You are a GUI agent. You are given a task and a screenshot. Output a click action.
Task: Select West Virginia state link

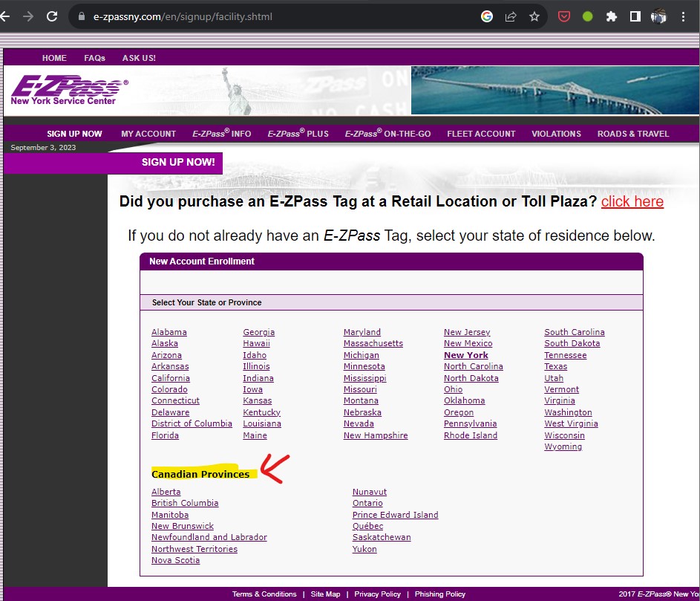point(571,423)
